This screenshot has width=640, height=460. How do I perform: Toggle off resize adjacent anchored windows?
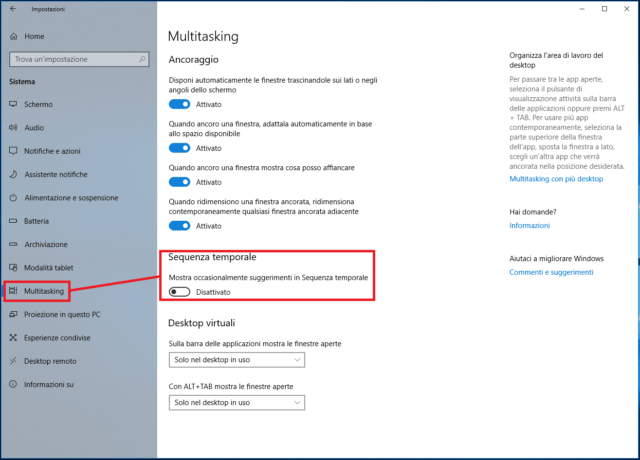point(180,226)
